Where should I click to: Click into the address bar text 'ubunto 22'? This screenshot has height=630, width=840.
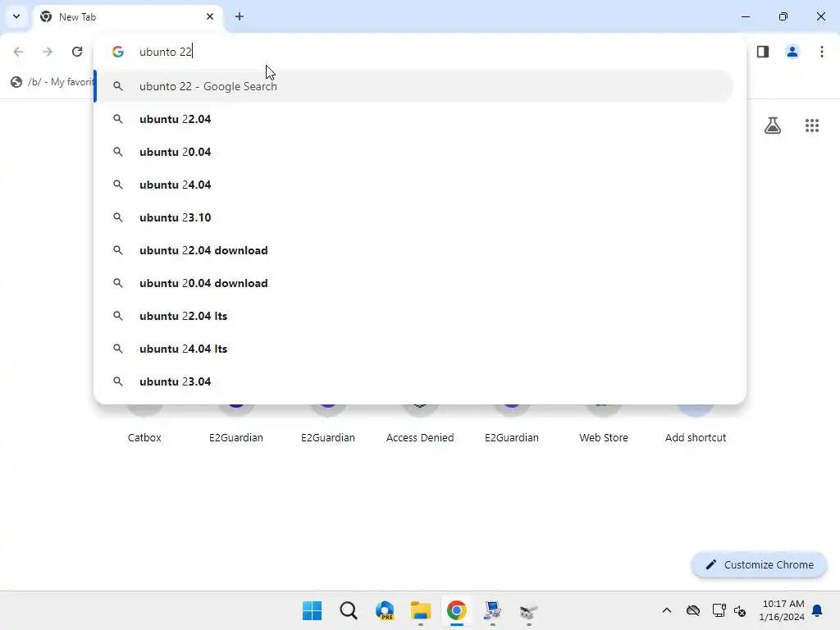pos(166,52)
